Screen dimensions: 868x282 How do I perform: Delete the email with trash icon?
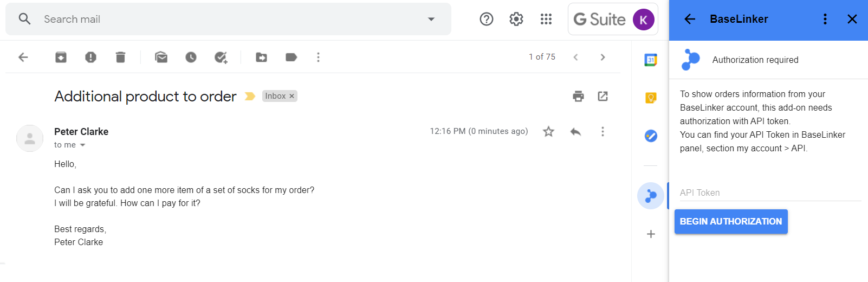(x=120, y=57)
